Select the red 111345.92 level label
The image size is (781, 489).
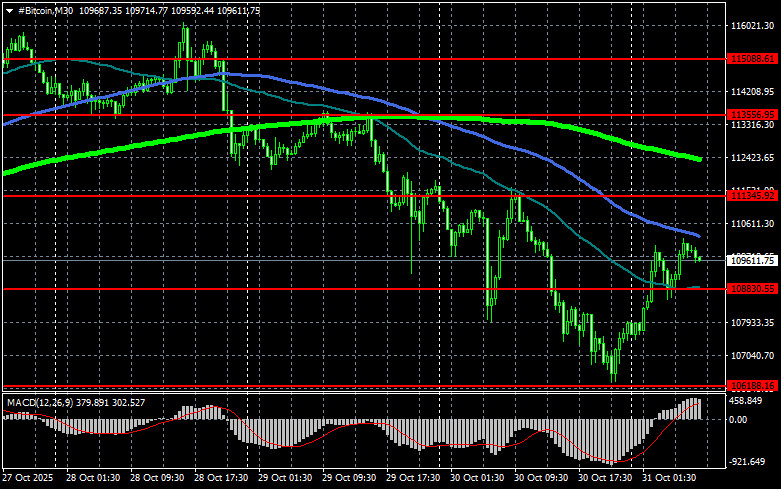point(752,196)
